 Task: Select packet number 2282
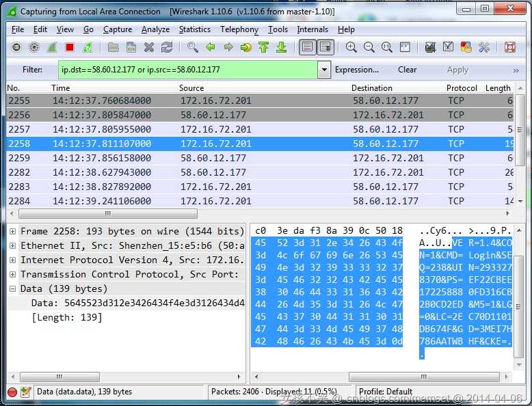tap(260, 172)
